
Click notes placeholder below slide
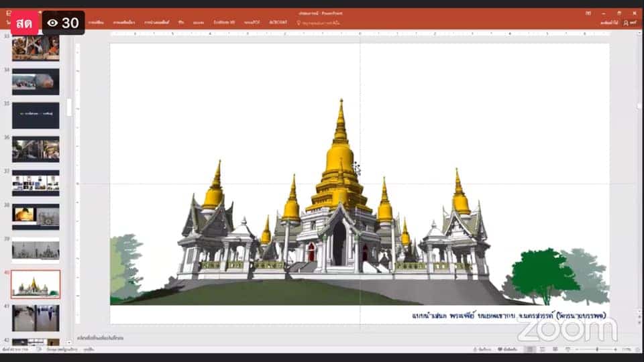pos(100,338)
